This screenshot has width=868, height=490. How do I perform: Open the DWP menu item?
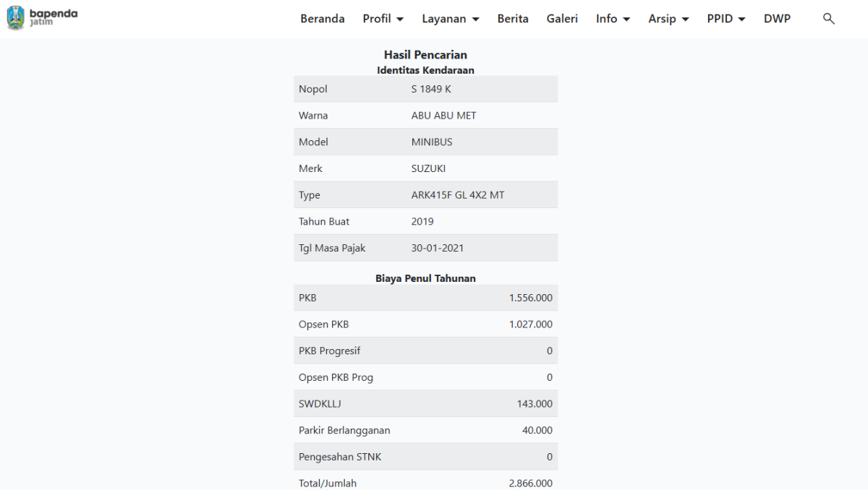[x=778, y=19]
